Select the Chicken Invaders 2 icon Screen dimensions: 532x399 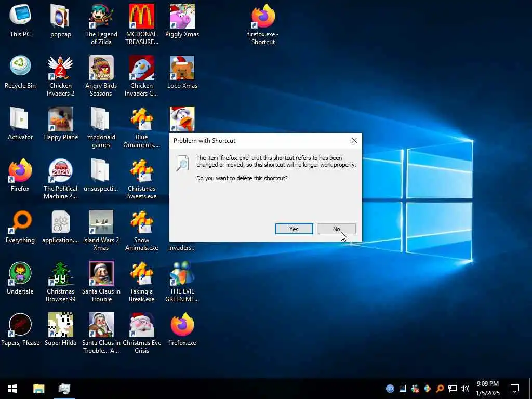click(60, 76)
